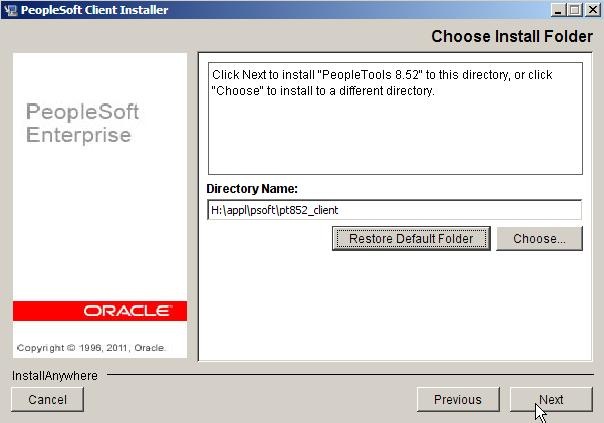Viewport: 604px width, 423px height.
Task: Click the InstallAnywhere label
Action: click(x=55, y=376)
